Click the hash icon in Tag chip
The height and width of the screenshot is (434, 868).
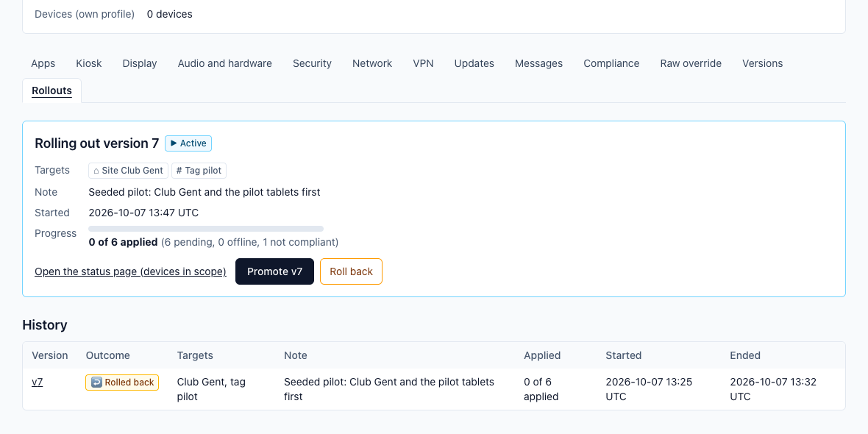pos(179,171)
